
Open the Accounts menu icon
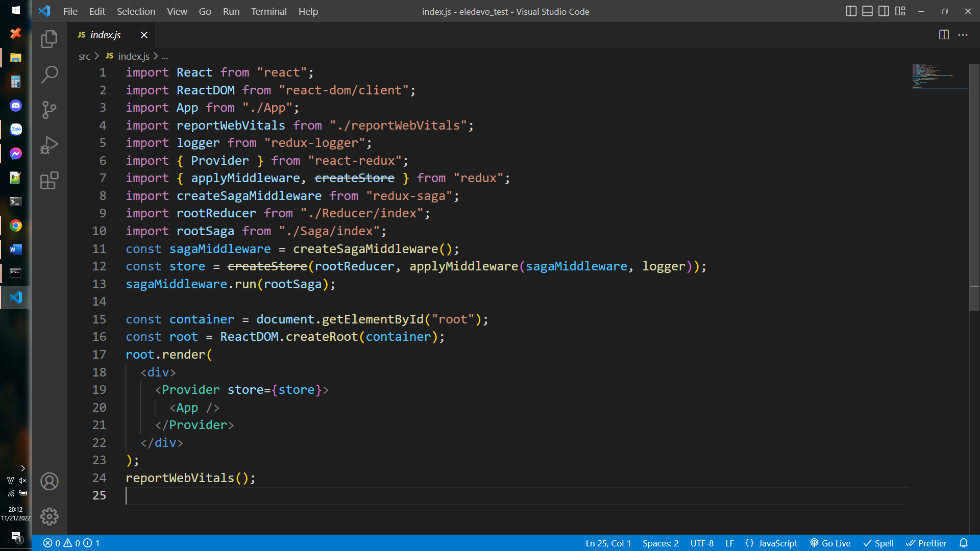49,481
